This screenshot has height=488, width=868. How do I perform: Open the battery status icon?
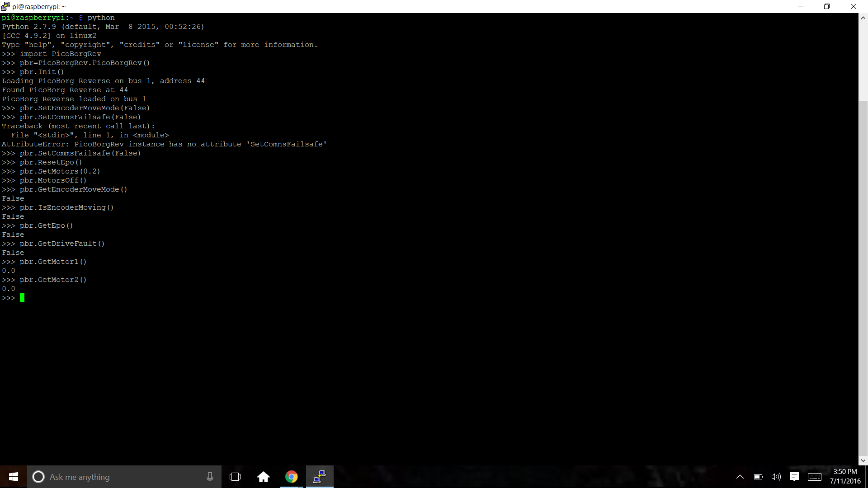click(758, 477)
